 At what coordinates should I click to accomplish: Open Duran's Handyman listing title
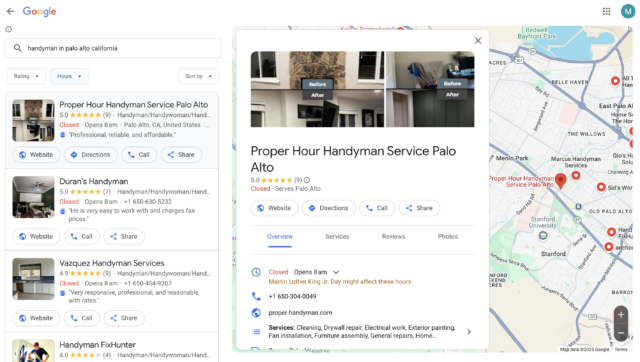point(93,182)
